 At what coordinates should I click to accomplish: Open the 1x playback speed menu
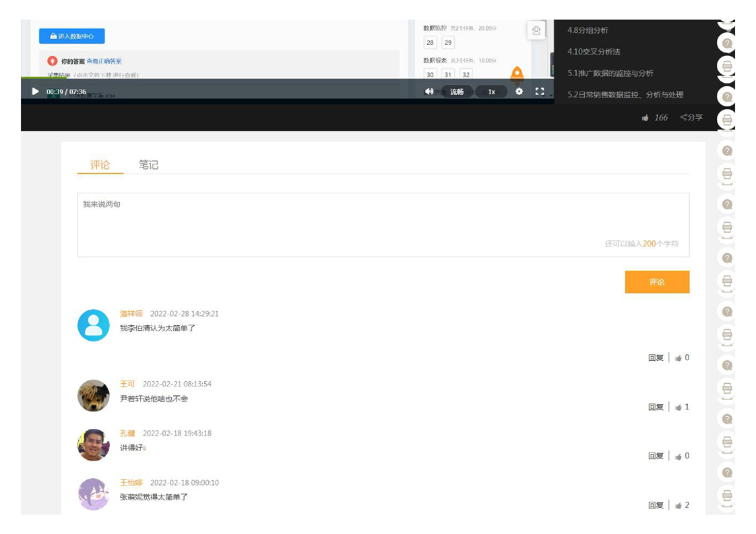point(491,92)
